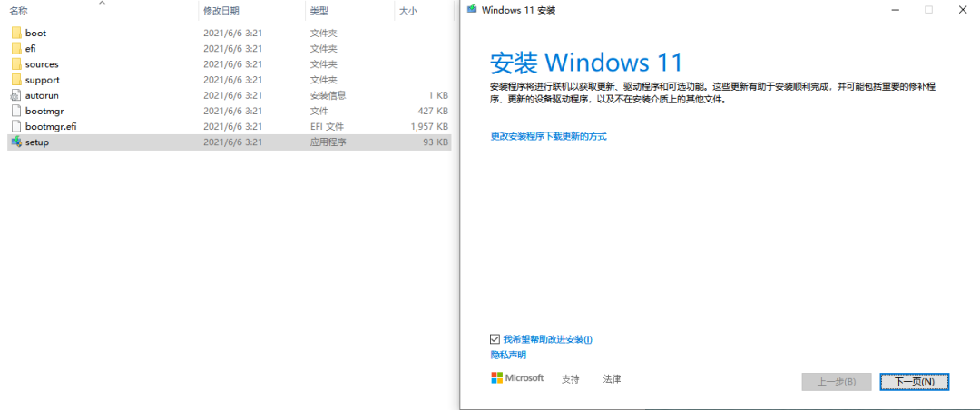Click the sources folder icon

(16, 64)
